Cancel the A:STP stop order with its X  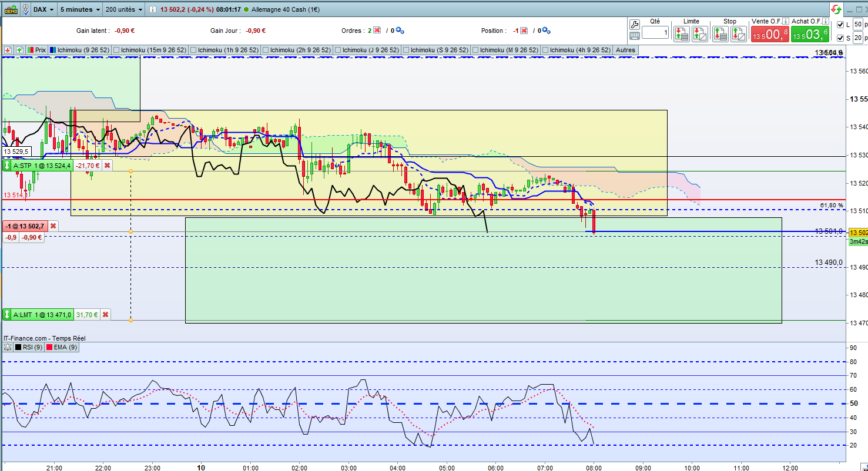[x=107, y=166]
